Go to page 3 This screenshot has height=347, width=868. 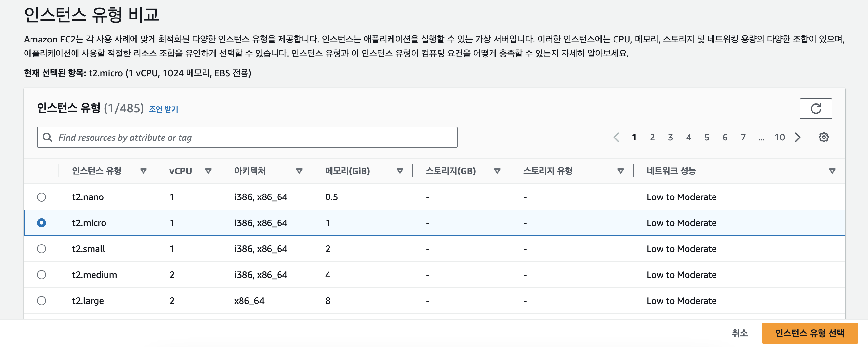tap(671, 137)
